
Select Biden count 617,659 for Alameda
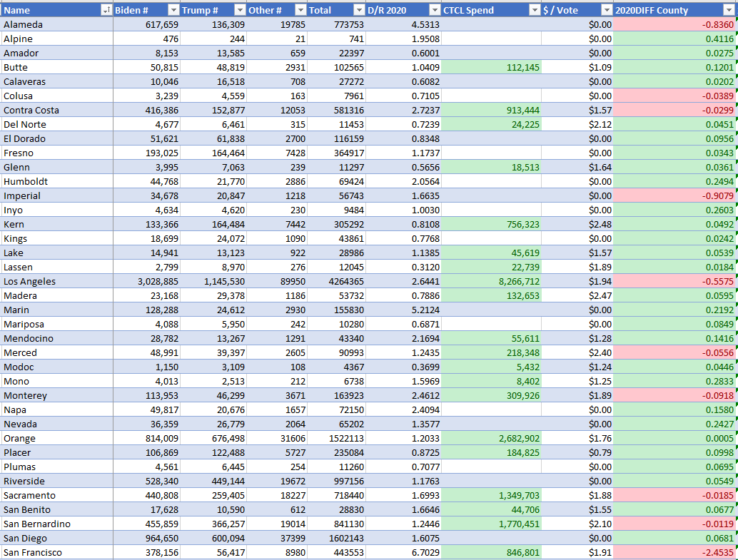tap(147, 24)
